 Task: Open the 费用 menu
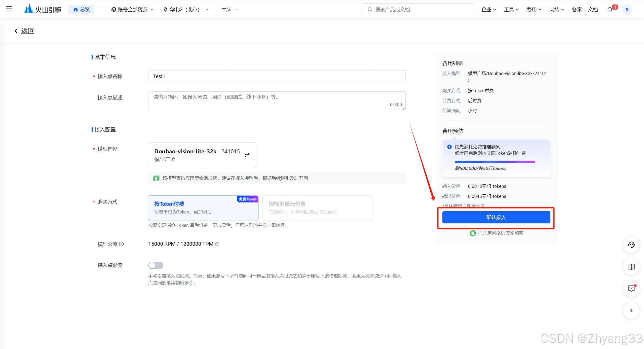534,10
